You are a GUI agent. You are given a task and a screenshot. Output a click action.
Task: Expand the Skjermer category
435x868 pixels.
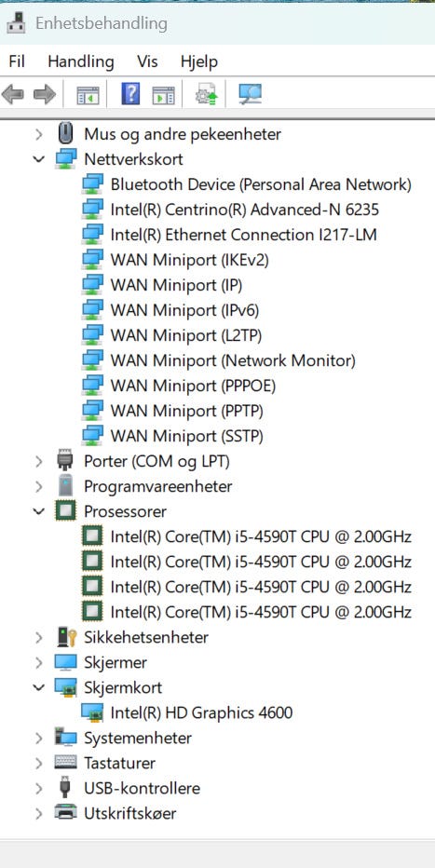39,662
